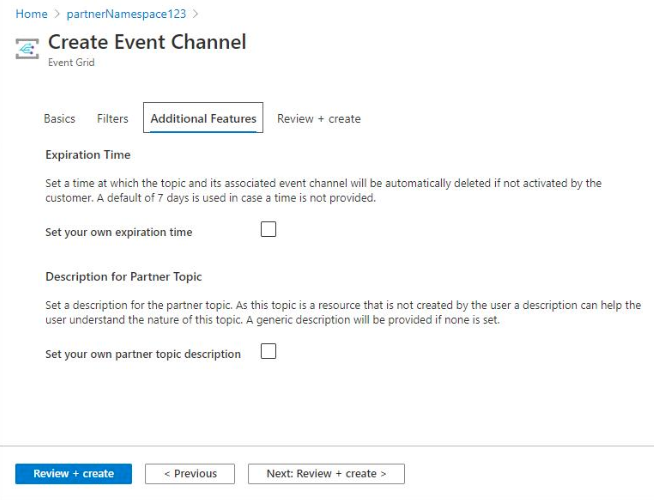The image size is (654, 500).
Task: Click the paragraph about default 7 days expiration
Action: [323, 190]
